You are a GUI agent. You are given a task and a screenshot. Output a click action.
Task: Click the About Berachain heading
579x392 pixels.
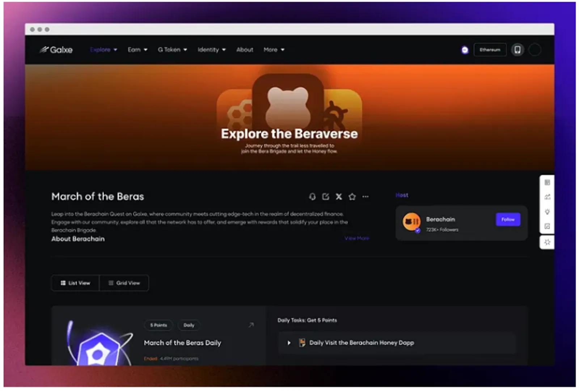pos(78,239)
